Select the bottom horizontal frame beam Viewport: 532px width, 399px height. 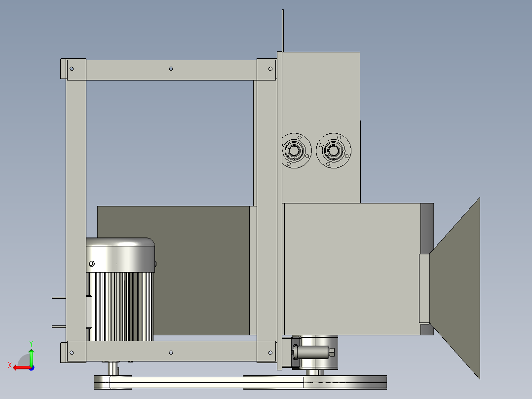pyautogui.click(x=171, y=351)
